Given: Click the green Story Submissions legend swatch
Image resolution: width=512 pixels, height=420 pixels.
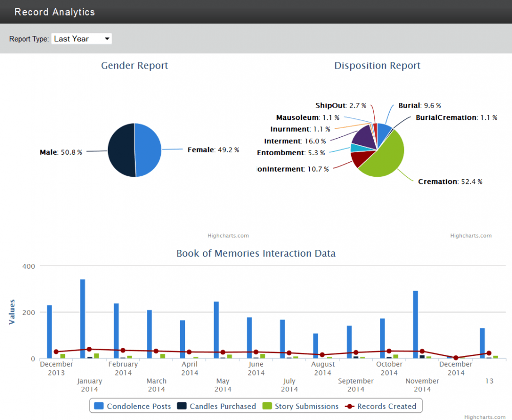Looking at the screenshot, I should [267, 406].
